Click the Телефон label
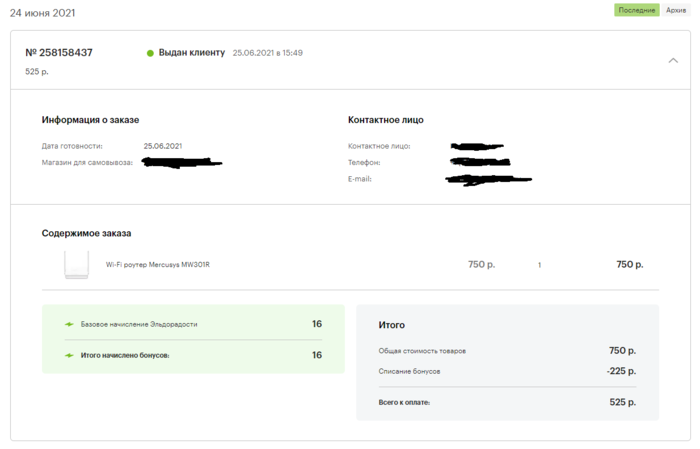Screen dimensions: 700x449 tap(364, 162)
